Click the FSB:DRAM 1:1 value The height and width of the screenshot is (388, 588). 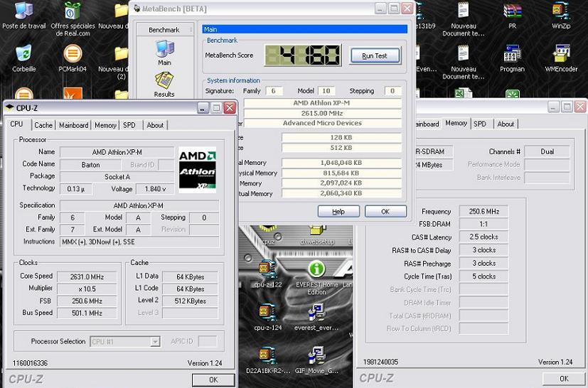(x=483, y=224)
